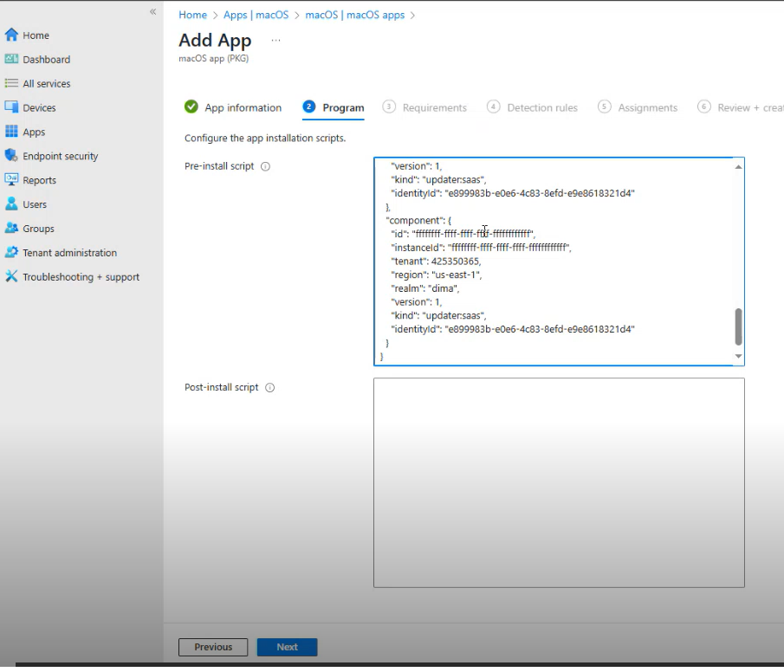Image resolution: width=784 pixels, height=672 pixels.
Task: Click the Apps grid icon
Action: tap(11, 131)
